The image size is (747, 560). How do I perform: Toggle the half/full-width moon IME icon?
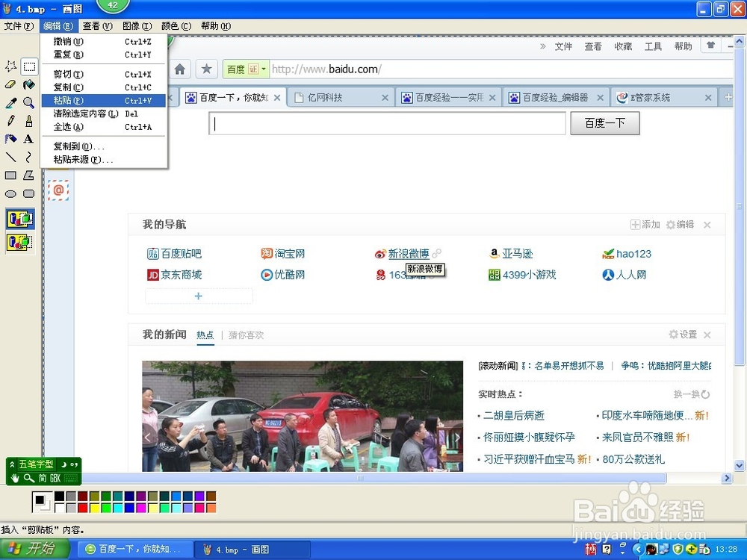(x=63, y=464)
